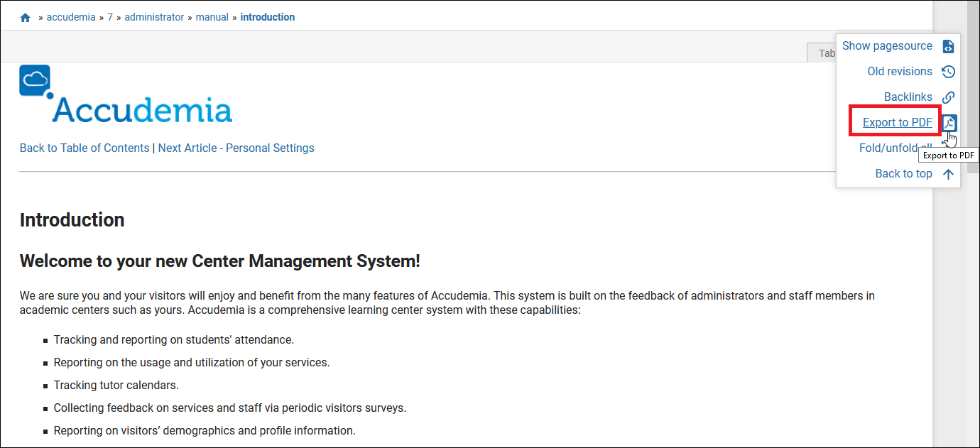This screenshot has width=980, height=448.
Task: Click the Old revisions clock icon
Action: click(x=948, y=72)
